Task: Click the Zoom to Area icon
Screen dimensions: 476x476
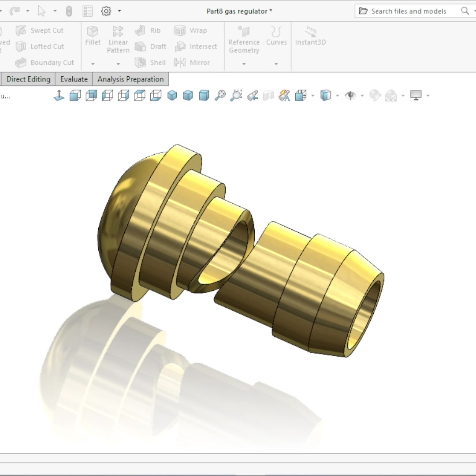Action: pyautogui.click(x=236, y=95)
